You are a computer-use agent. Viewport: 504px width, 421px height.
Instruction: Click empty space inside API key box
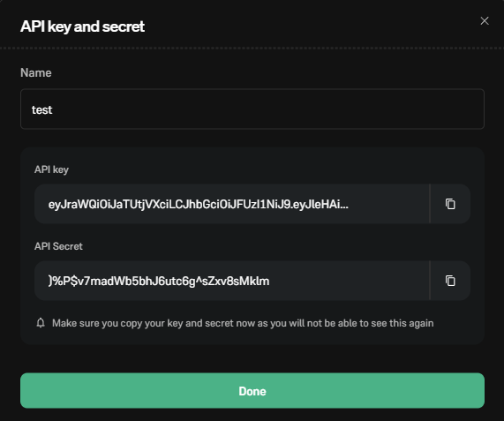[x=389, y=204]
